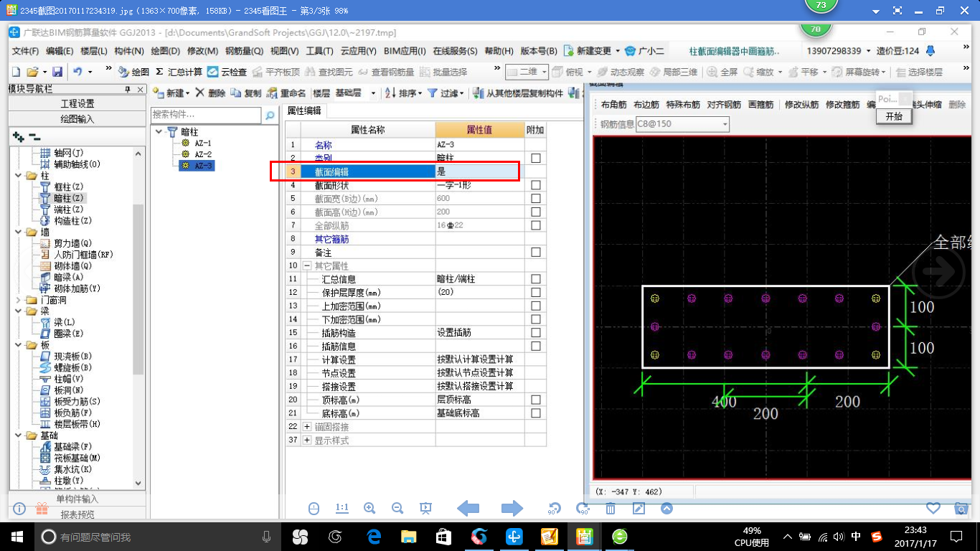Click the edit image pencil icon
The width and height of the screenshot is (980, 551).
pos(639,508)
